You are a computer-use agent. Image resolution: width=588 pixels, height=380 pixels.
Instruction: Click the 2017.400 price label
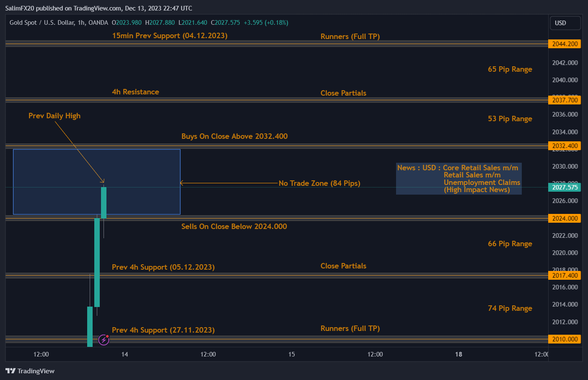[565, 275]
